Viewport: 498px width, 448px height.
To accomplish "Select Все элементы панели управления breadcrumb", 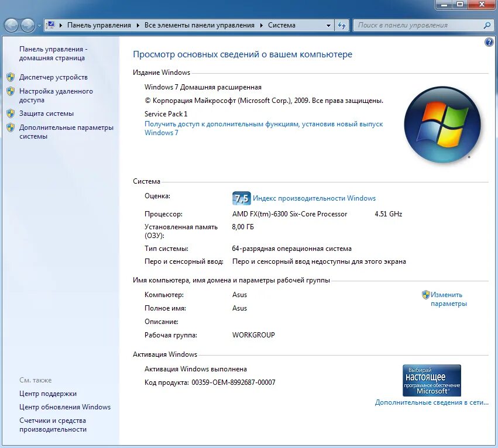I will click(x=199, y=25).
